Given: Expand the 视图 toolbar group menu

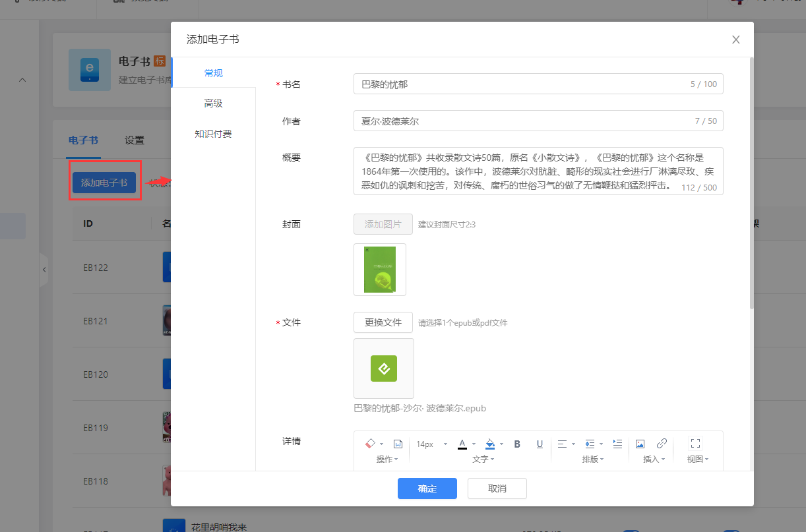Looking at the screenshot, I should pos(698,459).
